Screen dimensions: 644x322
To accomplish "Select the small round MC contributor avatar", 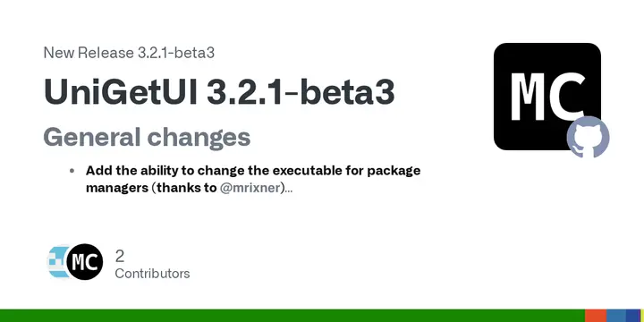I will click(x=85, y=261).
